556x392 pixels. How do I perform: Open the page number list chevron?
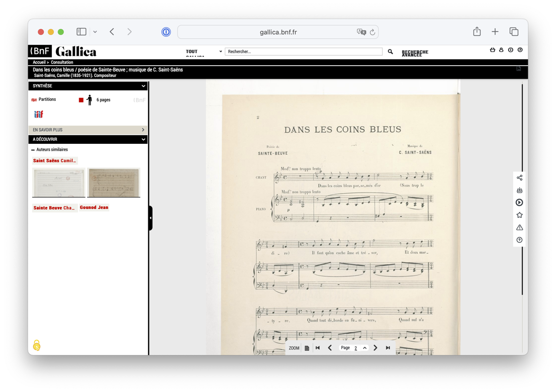click(x=365, y=348)
